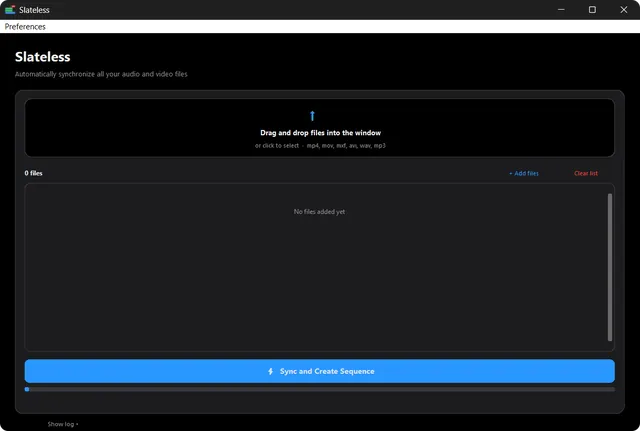Image resolution: width=640 pixels, height=431 pixels.
Task: Click Sync and Create Sequence button
Action: (320, 371)
